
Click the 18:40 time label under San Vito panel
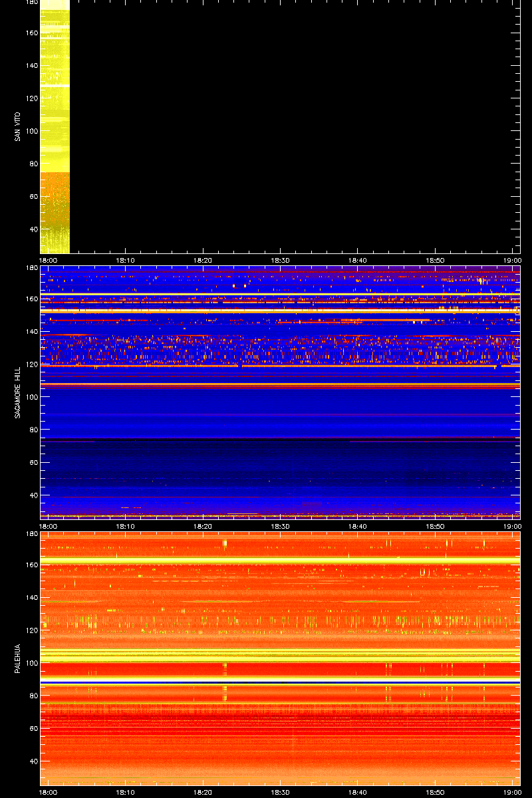tap(358, 261)
